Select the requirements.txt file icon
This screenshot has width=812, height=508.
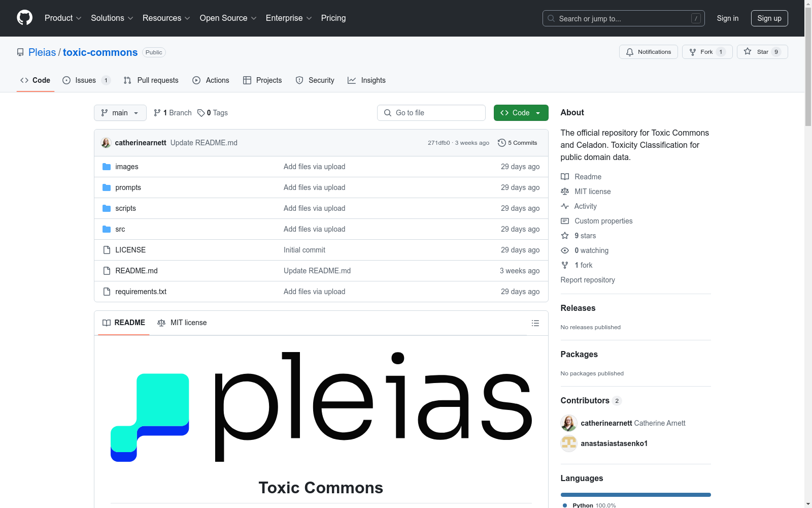point(107,292)
